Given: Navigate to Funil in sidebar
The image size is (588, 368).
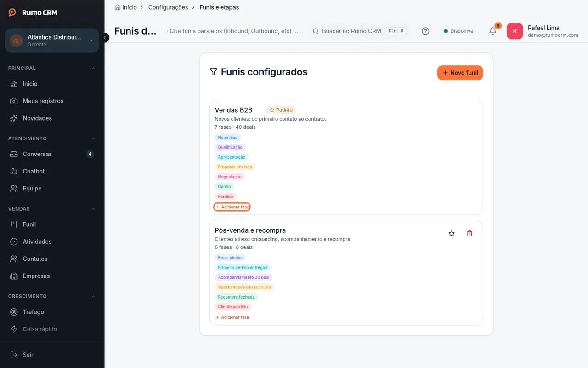Looking at the screenshot, I should pyautogui.click(x=52, y=224).
